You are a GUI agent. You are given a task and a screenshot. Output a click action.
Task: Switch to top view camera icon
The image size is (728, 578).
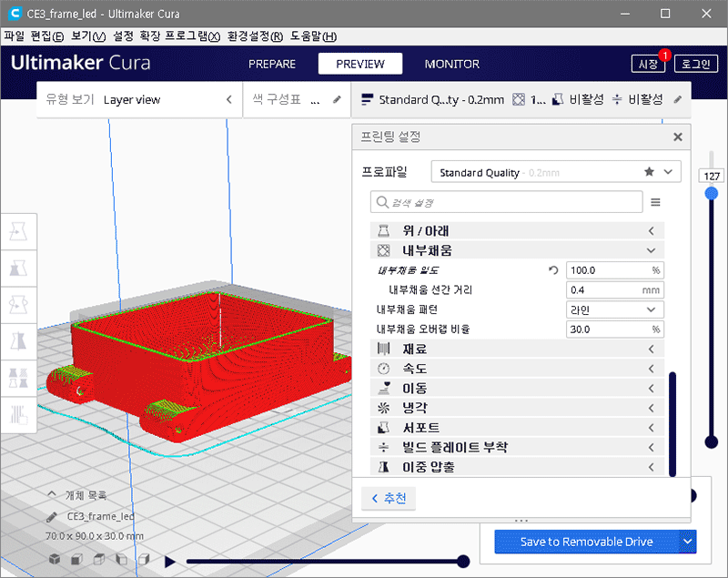(x=99, y=559)
